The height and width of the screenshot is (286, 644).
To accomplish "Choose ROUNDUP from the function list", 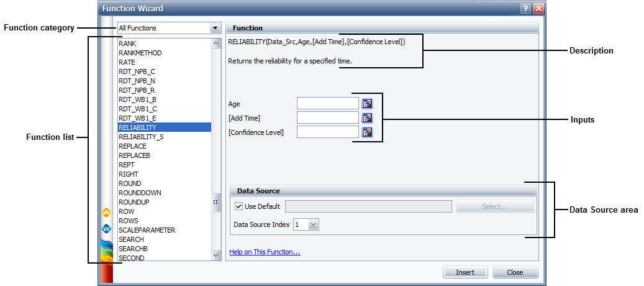I will [134, 202].
